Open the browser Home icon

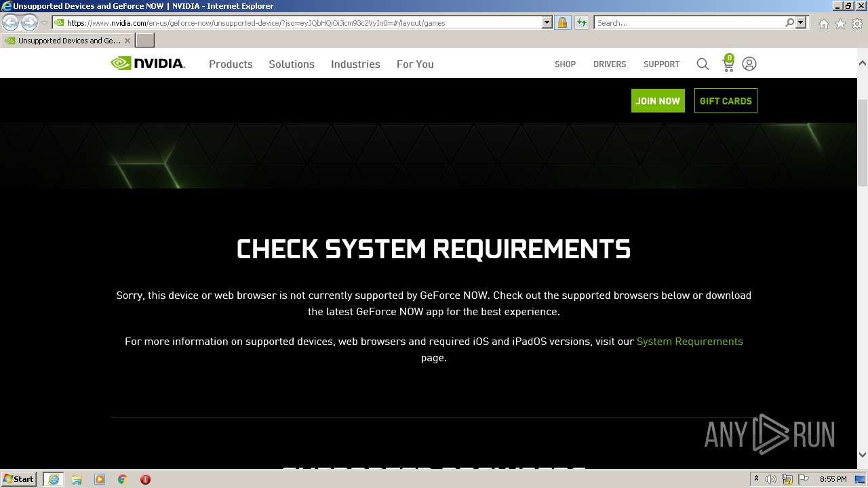tap(823, 24)
